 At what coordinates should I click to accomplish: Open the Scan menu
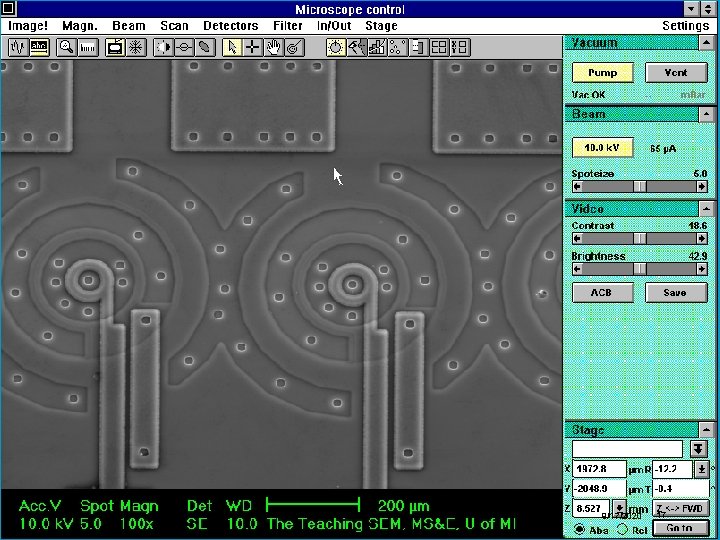tap(174, 26)
